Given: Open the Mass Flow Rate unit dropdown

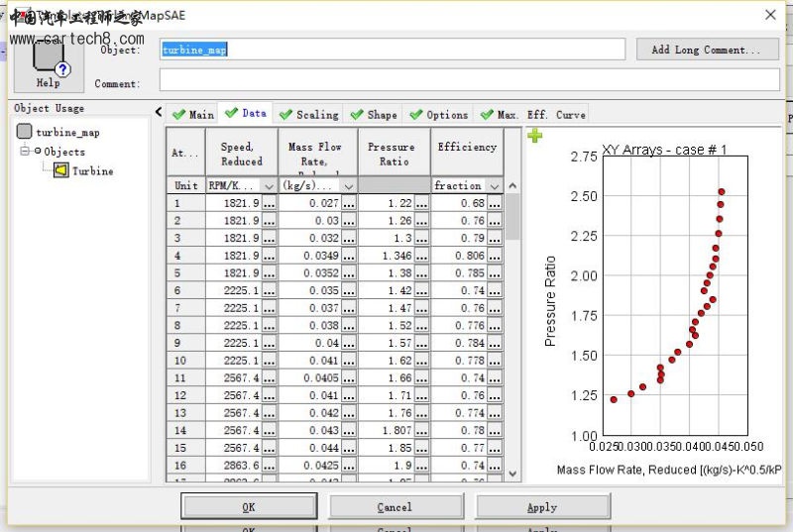Looking at the screenshot, I should click(x=349, y=186).
